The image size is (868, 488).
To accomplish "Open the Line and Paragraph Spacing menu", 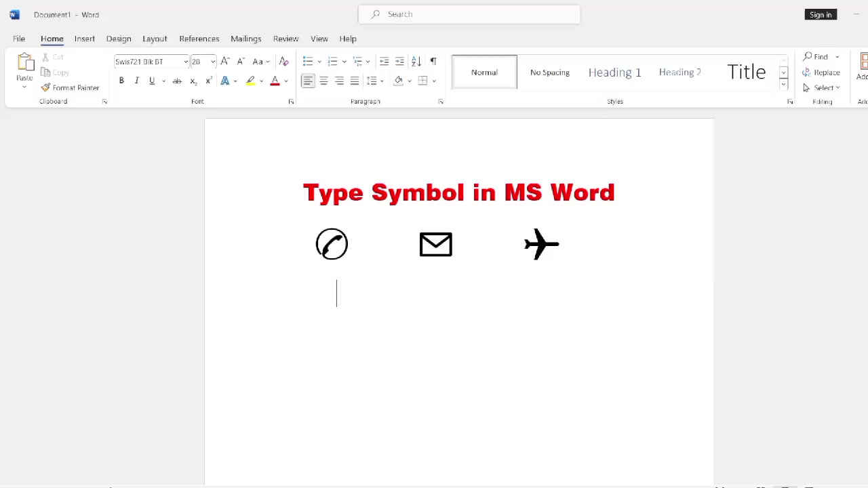I will pyautogui.click(x=374, y=81).
